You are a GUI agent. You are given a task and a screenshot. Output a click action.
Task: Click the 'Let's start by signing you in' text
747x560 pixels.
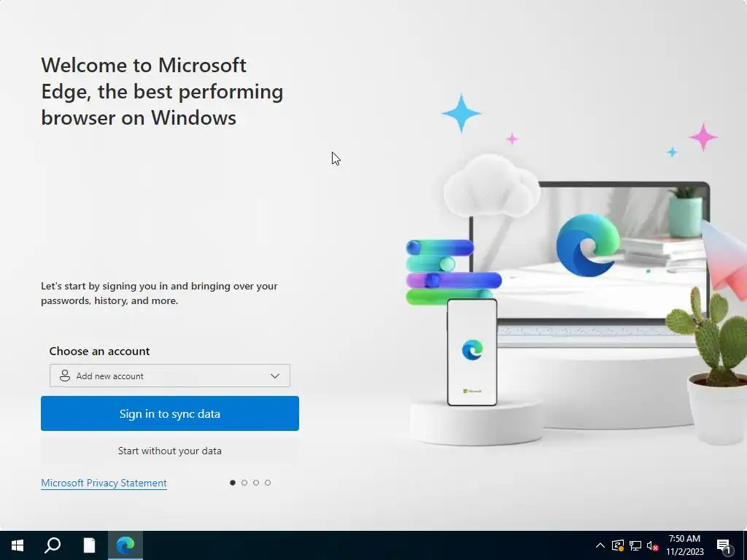click(159, 293)
